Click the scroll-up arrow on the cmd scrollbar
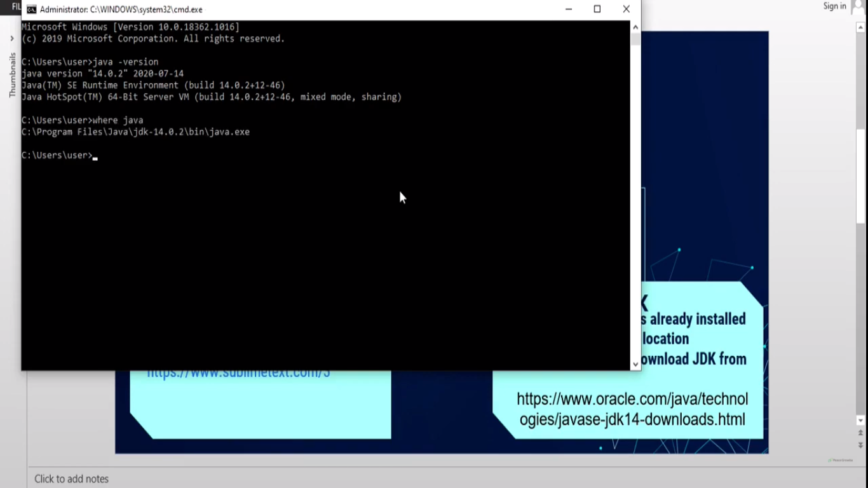 tap(635, 27)
